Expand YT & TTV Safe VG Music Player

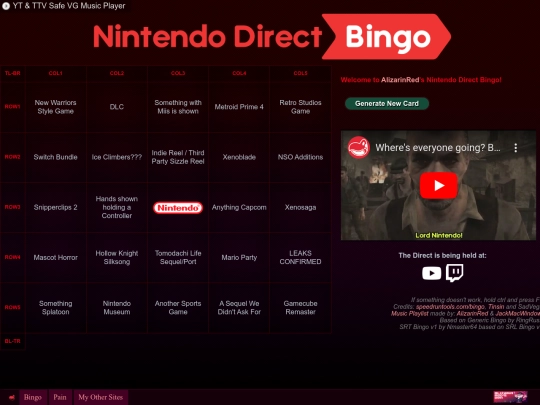pyautogui.click(x=69, y=6)
